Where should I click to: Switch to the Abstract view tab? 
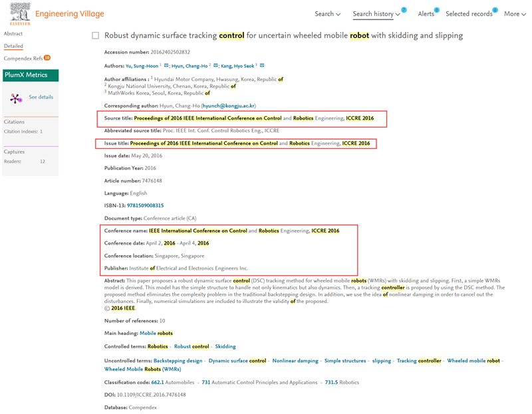pyautogui.click(x=13, y=34)
